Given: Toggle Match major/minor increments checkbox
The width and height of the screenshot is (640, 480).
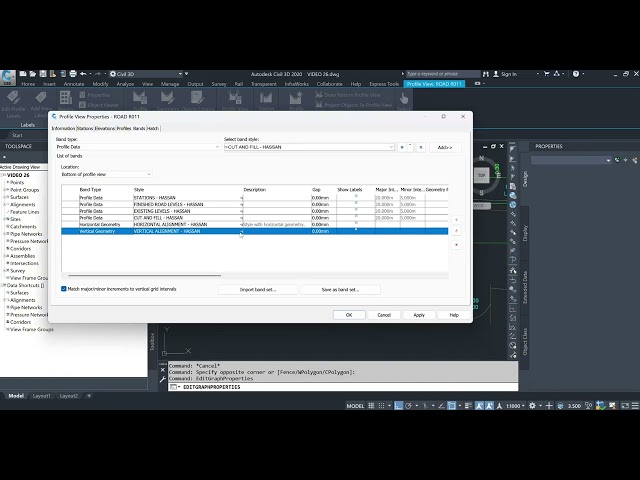Looking at the screenshot, I should 64,289.
